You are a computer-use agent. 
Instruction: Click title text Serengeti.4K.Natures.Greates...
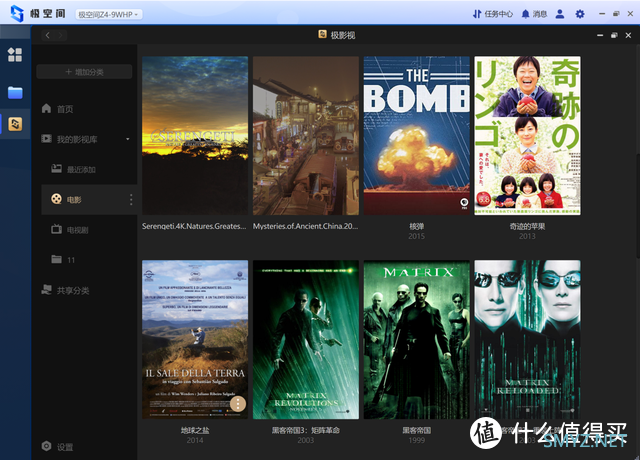pyautogui.click(x=194, y=226)
